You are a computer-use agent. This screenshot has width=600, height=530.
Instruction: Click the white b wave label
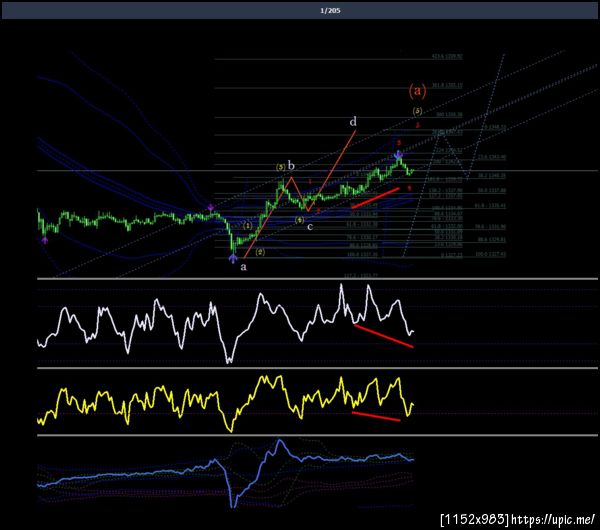[291, 166]
